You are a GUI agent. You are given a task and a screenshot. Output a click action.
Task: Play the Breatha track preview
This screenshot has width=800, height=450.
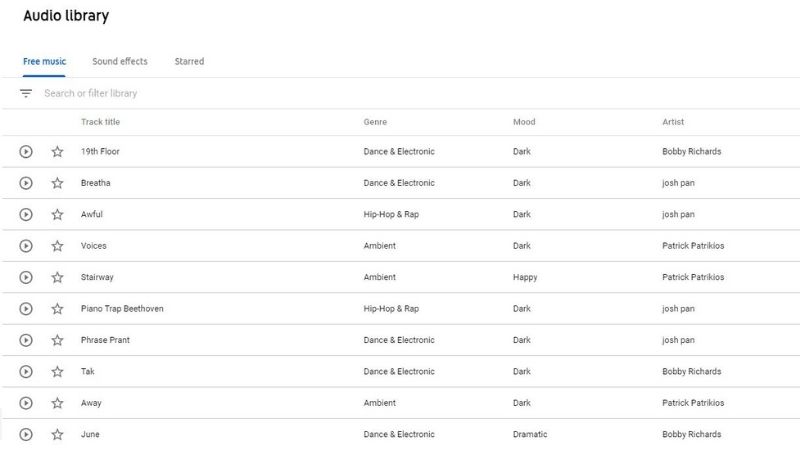tap(26, 183)
